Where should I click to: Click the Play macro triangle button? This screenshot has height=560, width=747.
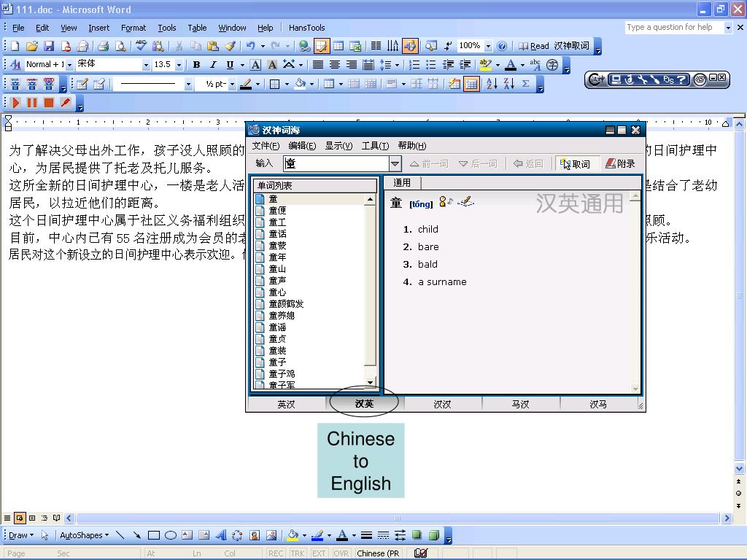[x=15, y=103]
